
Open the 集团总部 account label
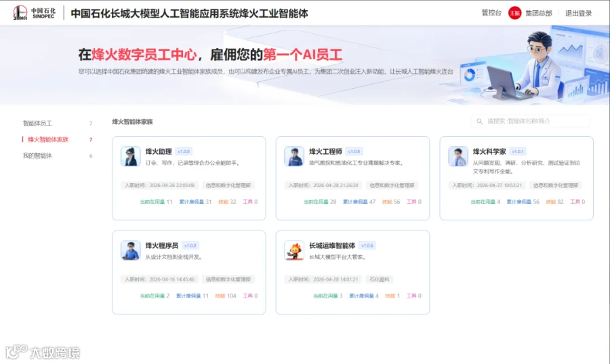click(x=538, y=14)
